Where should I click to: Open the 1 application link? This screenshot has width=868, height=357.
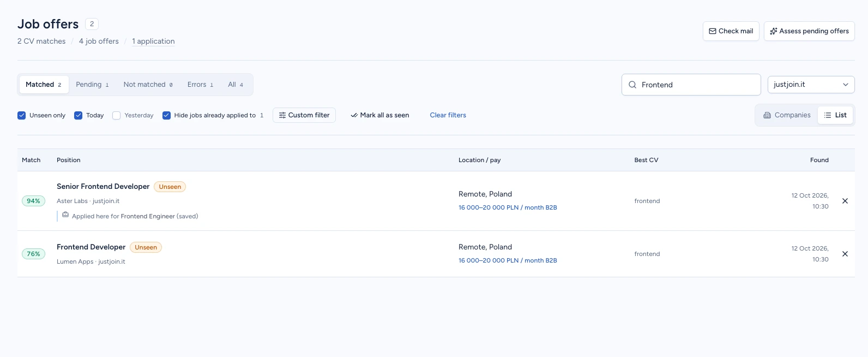point(153,41)
